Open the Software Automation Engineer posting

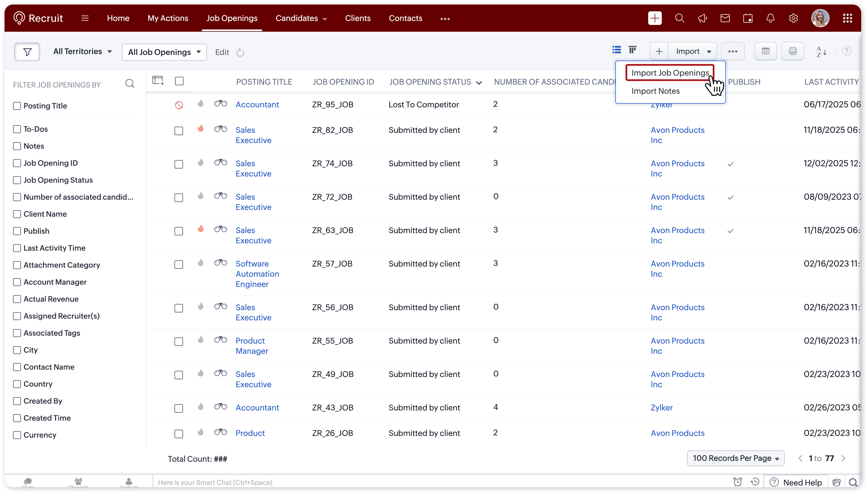pyautogui.click(x=257, y=274)
